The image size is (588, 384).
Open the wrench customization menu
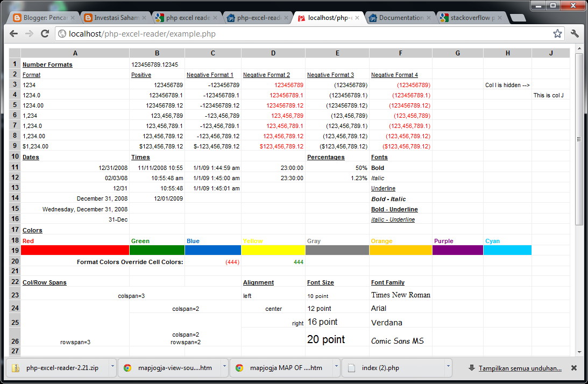point(575,33)
